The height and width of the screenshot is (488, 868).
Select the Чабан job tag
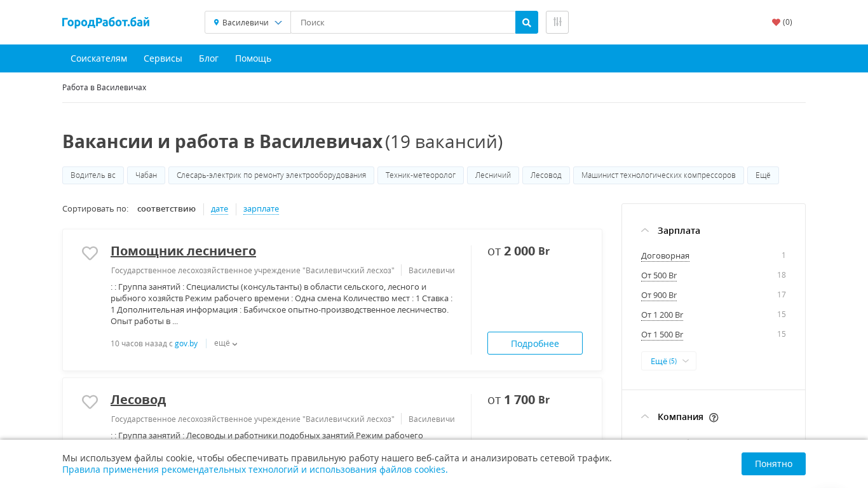146,175
